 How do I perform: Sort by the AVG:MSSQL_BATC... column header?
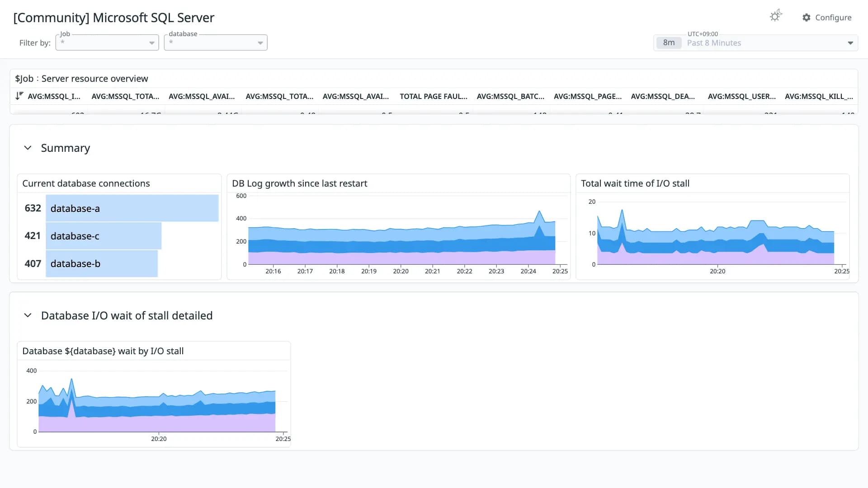(x=510, y=96)
